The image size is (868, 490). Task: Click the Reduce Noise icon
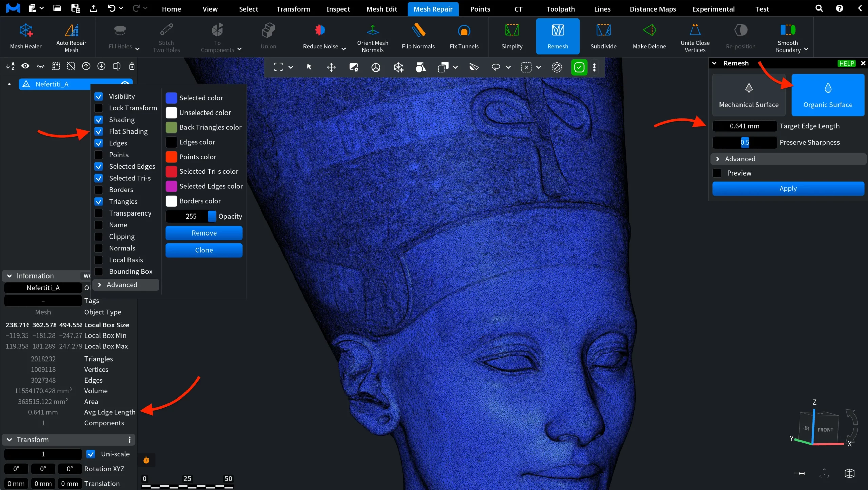pos(320,31)
